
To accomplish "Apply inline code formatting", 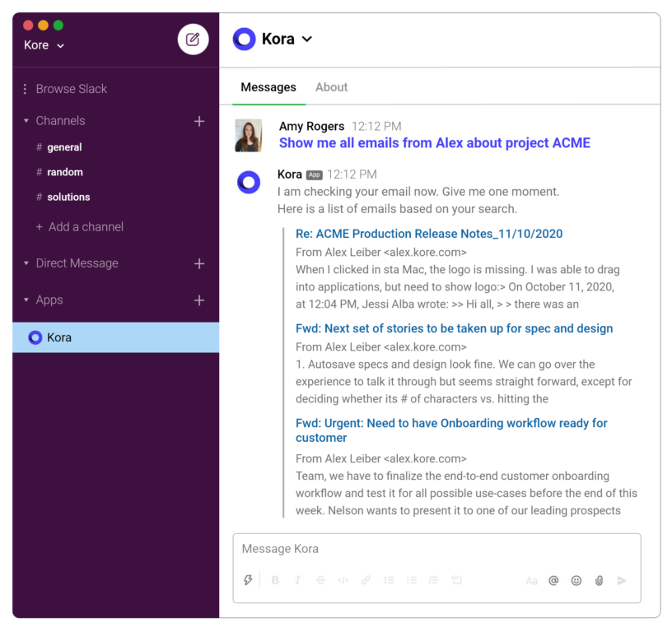I will pos(343,580).
